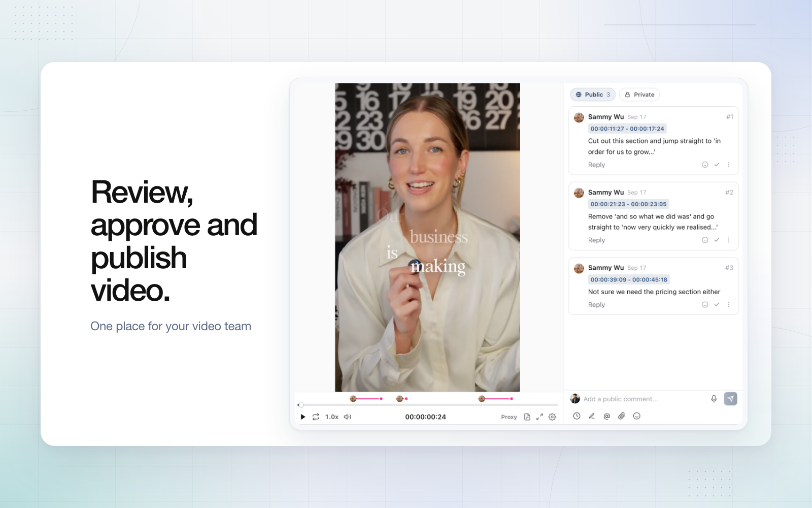812x508 pixels.
Task: Select third comment marker on timeline
Action: (482, 399)
